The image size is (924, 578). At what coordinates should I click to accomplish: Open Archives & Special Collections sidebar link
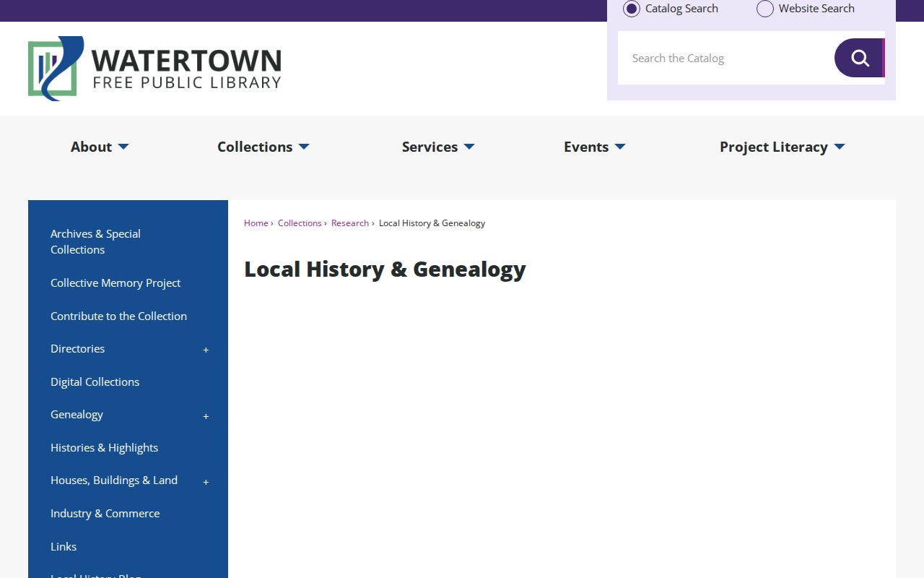[x=95, y=241]
